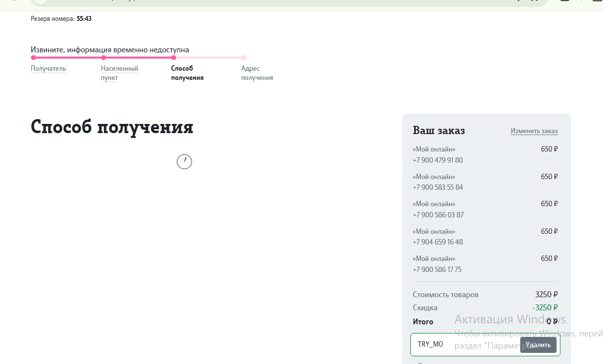Click the faded progress dot above Адрес получения

click(x=244, y=58)
